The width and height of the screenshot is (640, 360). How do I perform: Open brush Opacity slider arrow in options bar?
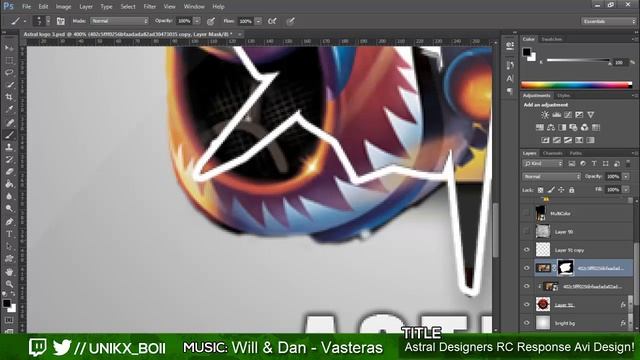(x=197, y=21)
